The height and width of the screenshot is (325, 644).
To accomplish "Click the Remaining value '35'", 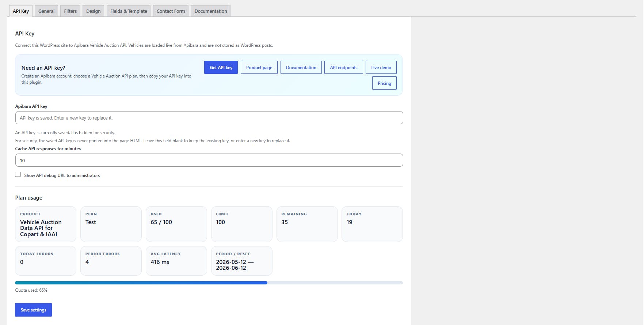I will click(x=285, y=222).
